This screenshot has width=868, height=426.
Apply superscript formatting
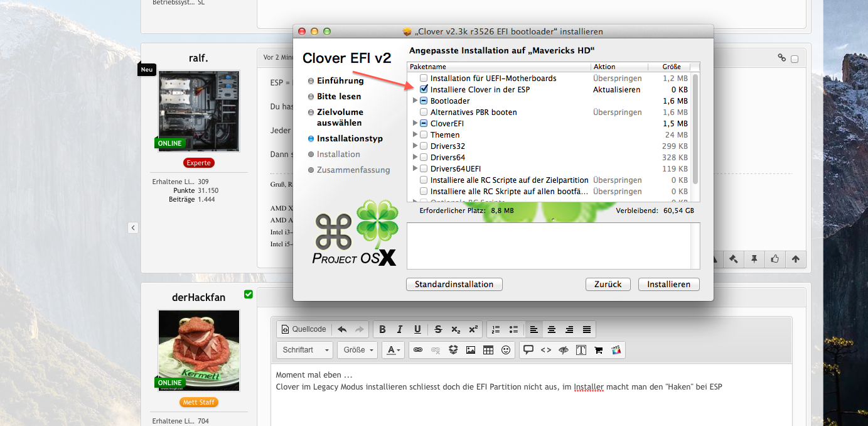tap(473, 329)
